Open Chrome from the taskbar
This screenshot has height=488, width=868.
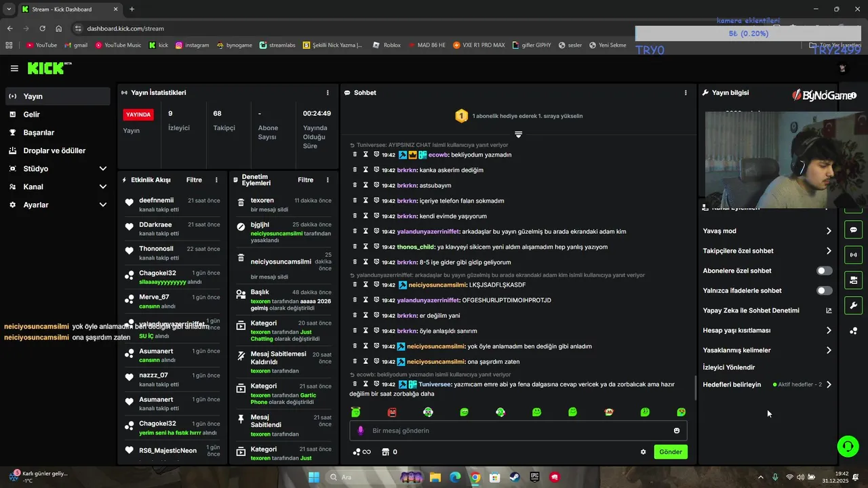coord(475,477)
